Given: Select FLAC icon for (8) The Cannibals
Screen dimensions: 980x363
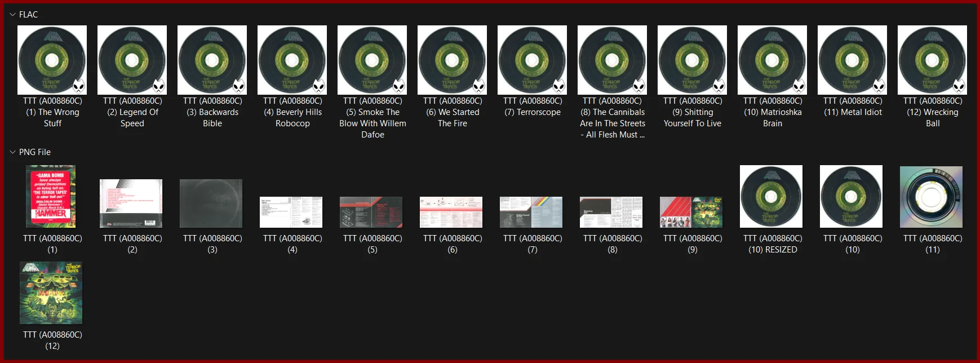Looking at the screenshot, I should [613, 60].
